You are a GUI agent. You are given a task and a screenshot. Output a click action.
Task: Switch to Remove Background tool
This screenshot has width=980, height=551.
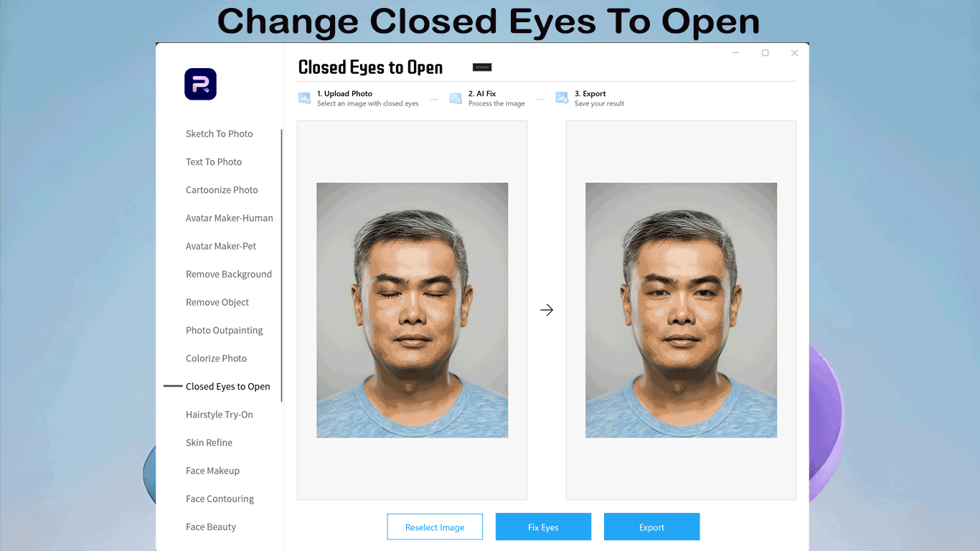point(228,274)
